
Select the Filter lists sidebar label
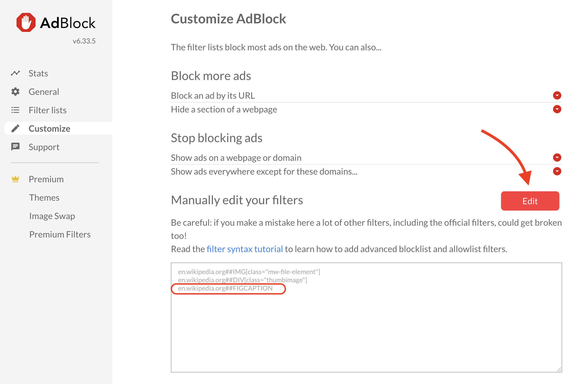(x=48, y=110)
